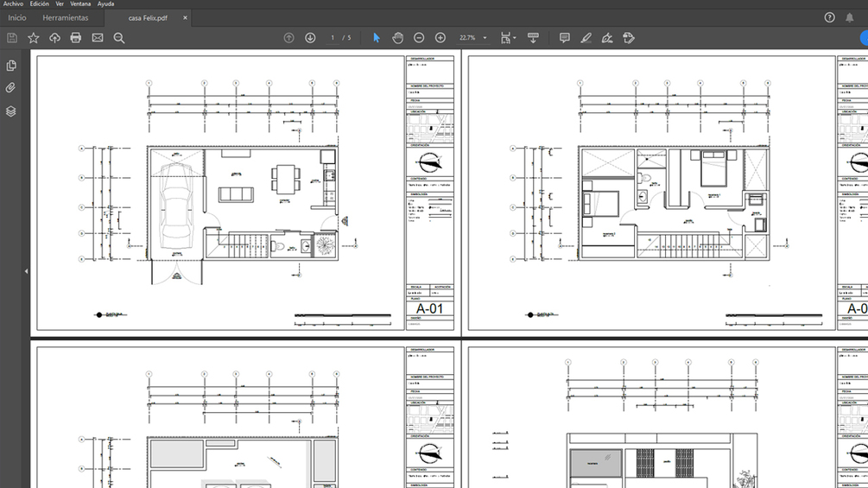The image size is (868, 488).
Task: Zoom out with minus button
Action: [x=419, y=38]
